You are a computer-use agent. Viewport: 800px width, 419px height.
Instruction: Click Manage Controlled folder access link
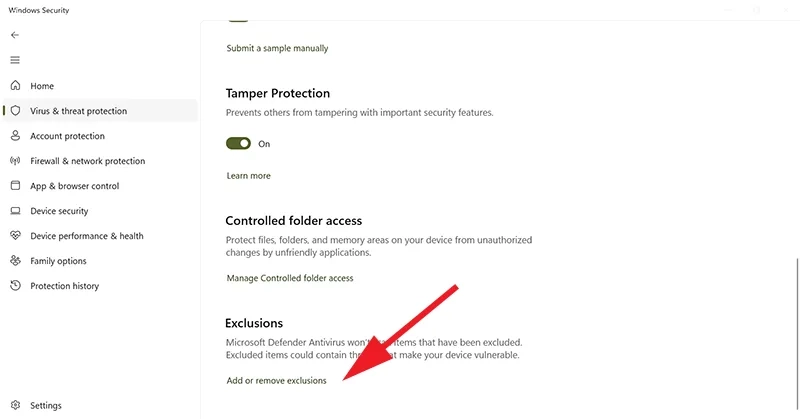coord(290,278)
